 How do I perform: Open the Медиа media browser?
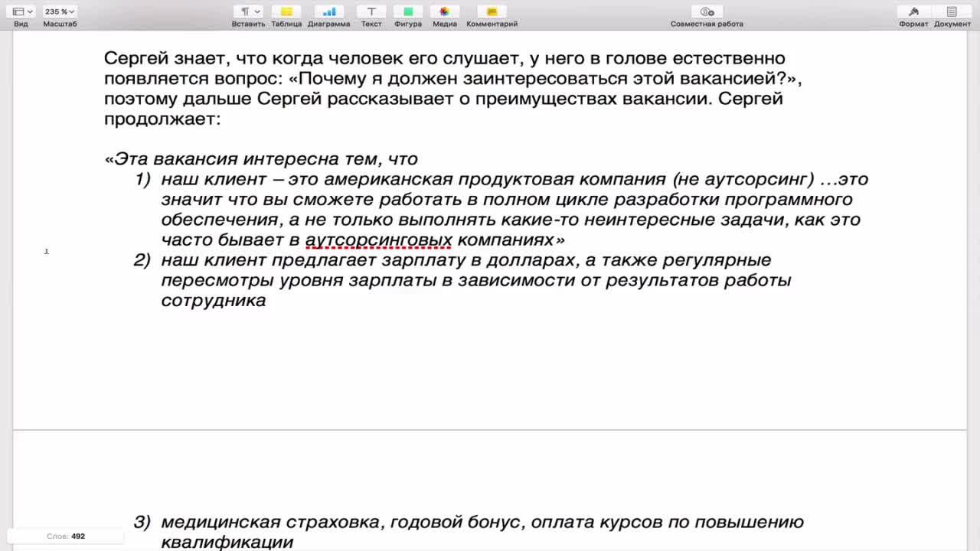pos(444,11)
